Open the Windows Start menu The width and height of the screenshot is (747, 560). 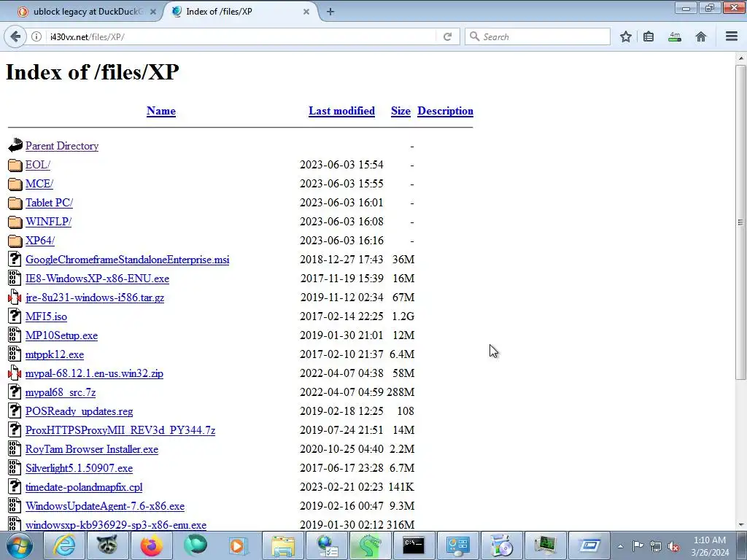[x=20, y=545]
